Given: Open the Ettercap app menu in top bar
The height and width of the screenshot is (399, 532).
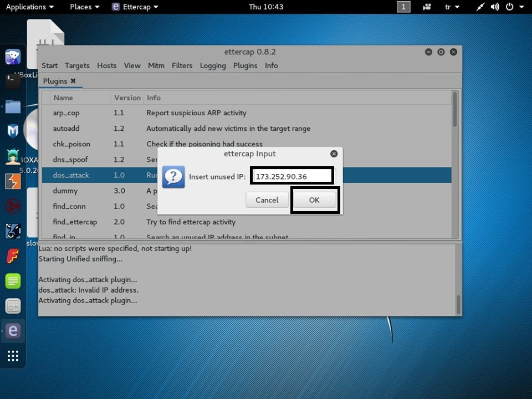Looking at the screenshot, I should click(135, 7).
